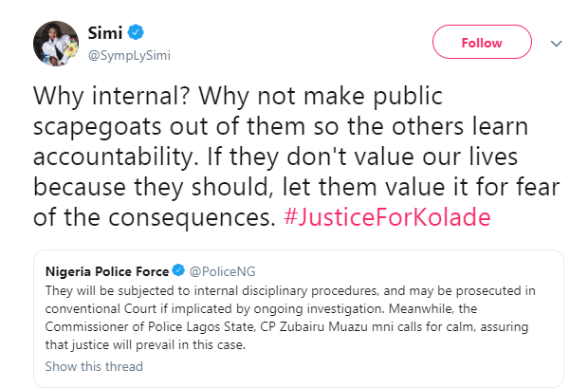Expand the tweet options chevron
588x388 pixels.
557,44
